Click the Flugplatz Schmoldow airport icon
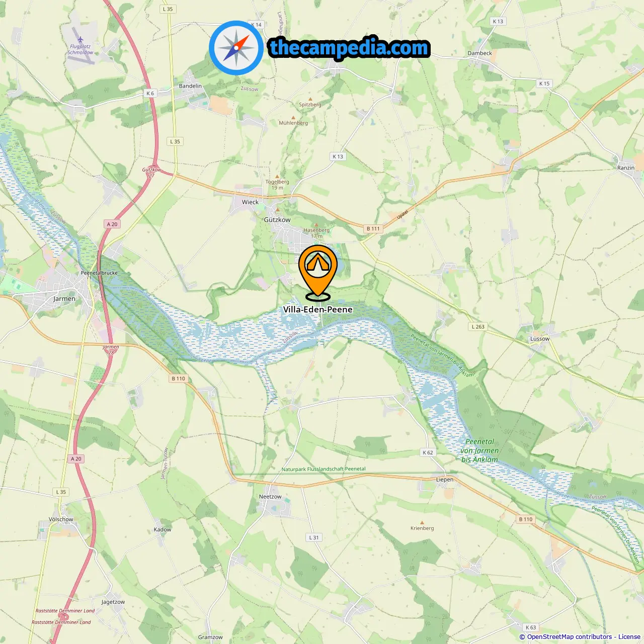The image size is (644, 644). click(80, 39)
